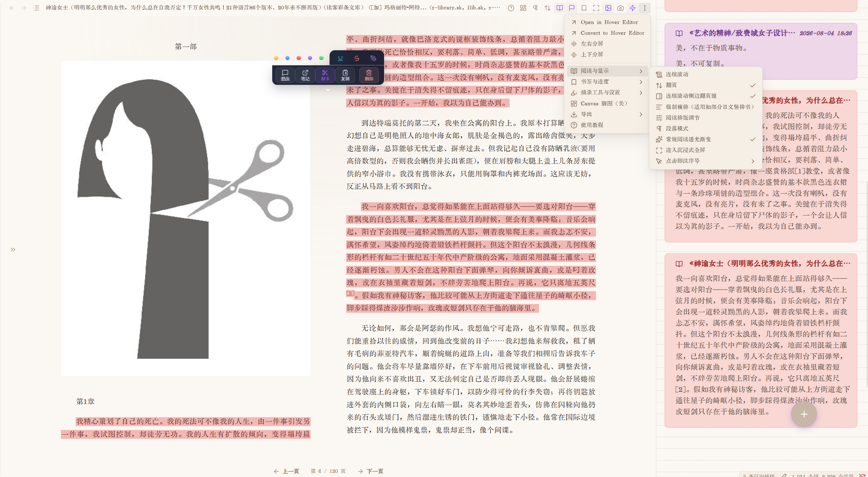Click the 想法 thought button
The width and height of the screenshot is (868, 477).
point(285,75)
